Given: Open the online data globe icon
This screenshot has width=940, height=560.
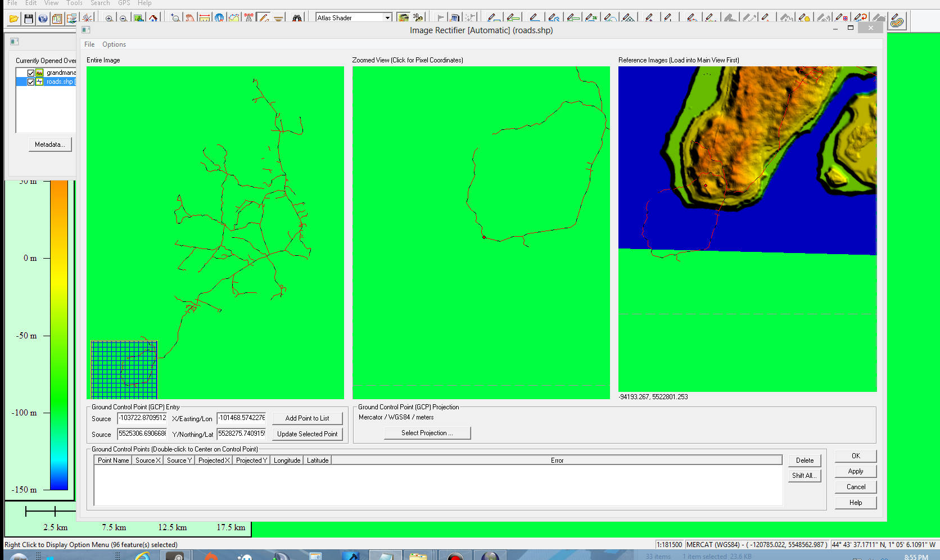Looking at the screenshot, I should (43, 19).
